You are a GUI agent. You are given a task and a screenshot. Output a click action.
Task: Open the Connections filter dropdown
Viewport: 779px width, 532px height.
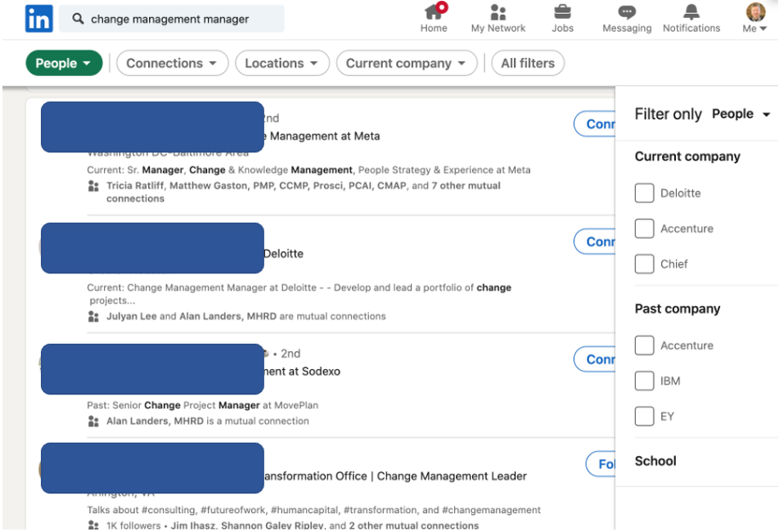coord(171,63)
